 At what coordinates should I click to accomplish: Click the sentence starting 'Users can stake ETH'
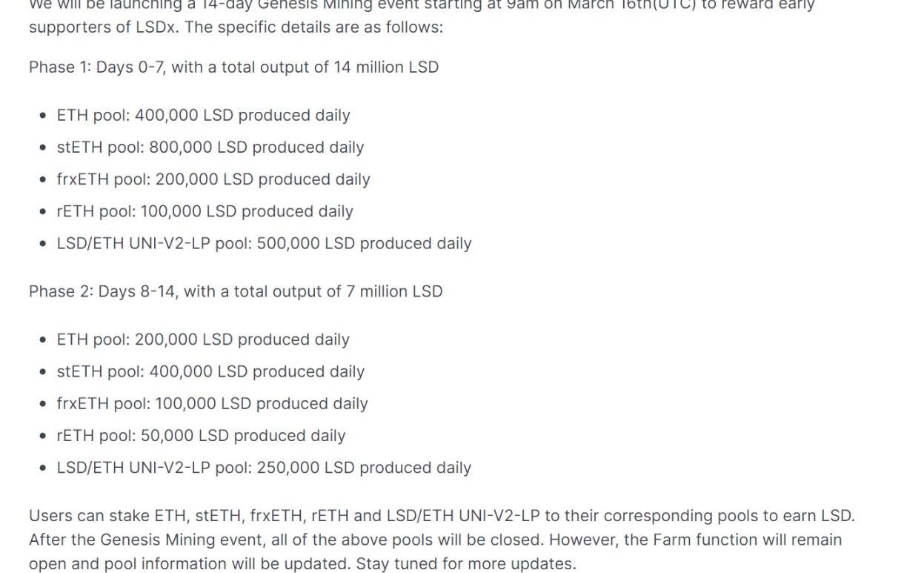click(x=441, y=516)
